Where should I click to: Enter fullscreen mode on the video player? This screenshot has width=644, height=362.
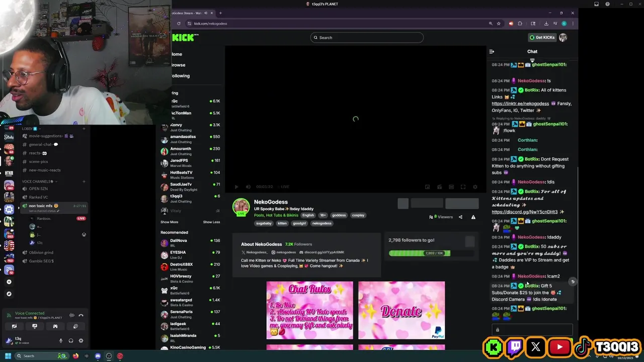pyautogui.click(x=463, y=187)
